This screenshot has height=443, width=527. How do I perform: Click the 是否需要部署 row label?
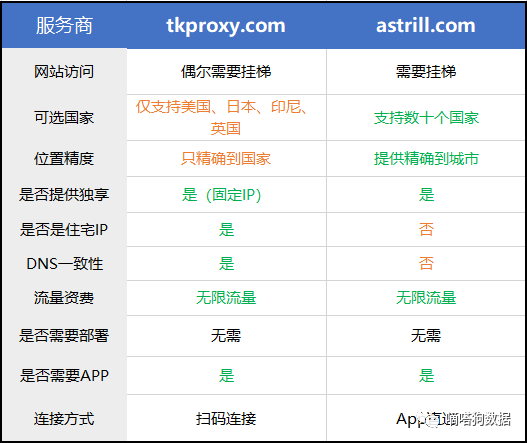[64, 336]
